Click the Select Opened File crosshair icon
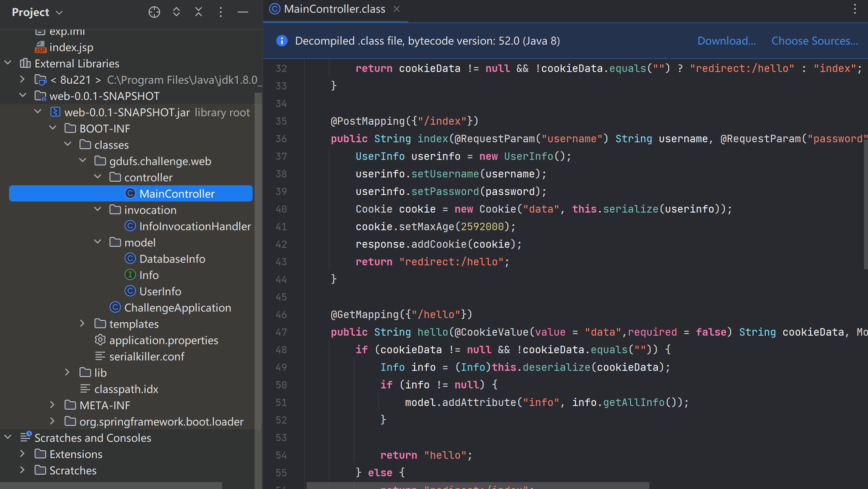The width and height of the screenshot is (868, 489). [154, 12]
